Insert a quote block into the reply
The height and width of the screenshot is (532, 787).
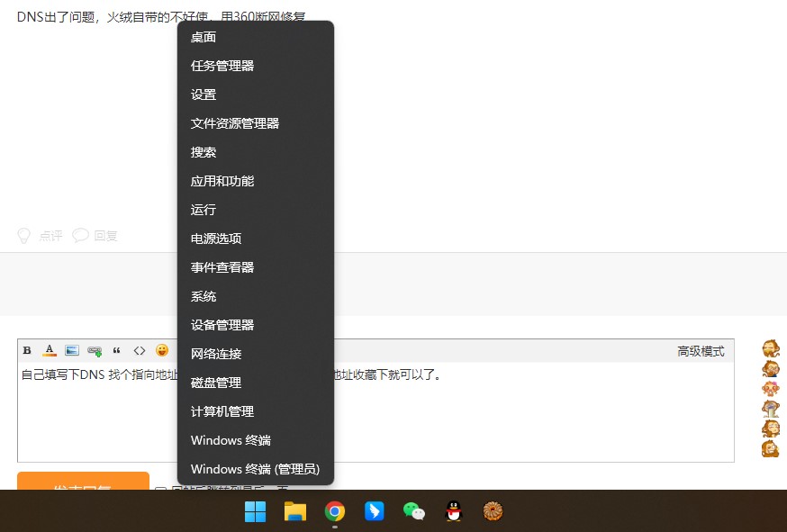pos(117,350)
